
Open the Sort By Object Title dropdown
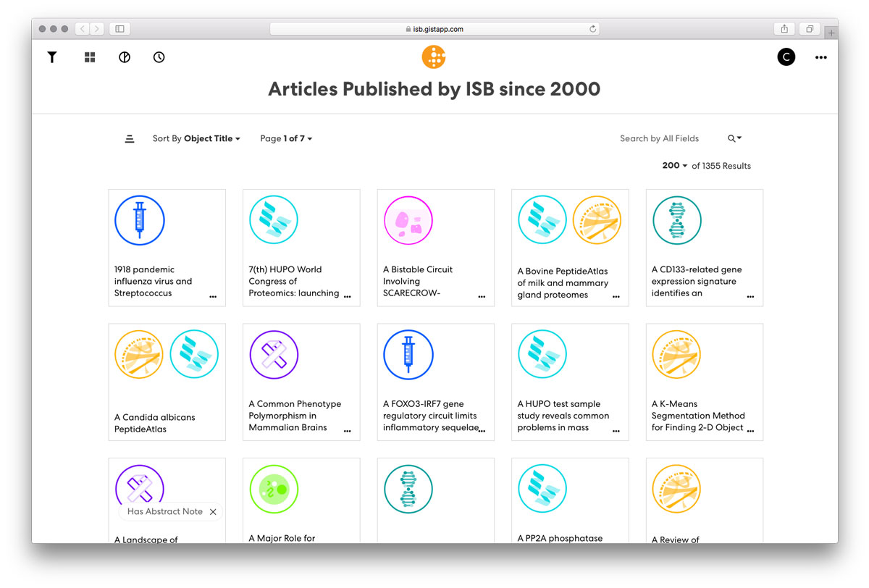tap(196, 138)
